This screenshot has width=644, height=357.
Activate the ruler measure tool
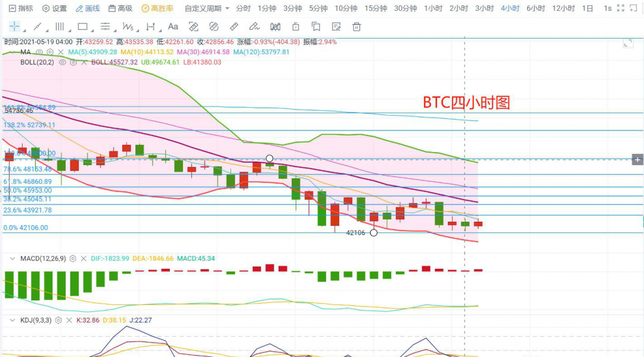point(234,27)
